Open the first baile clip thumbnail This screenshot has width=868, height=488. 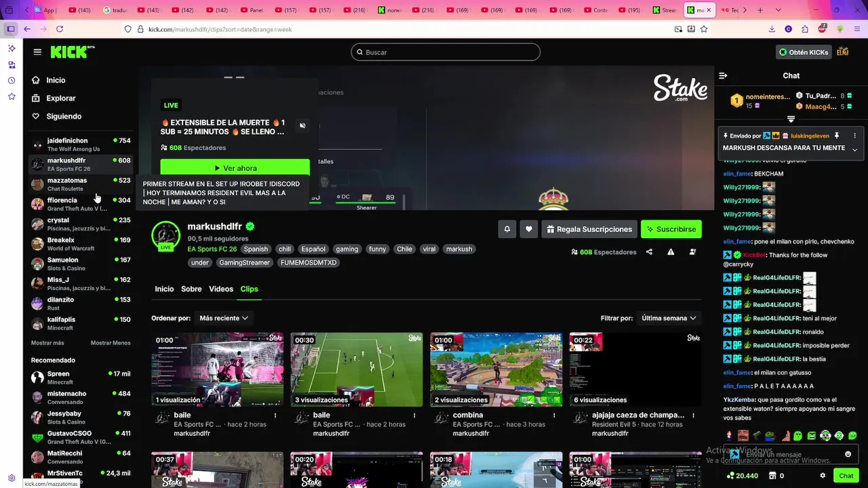point(218,369)
